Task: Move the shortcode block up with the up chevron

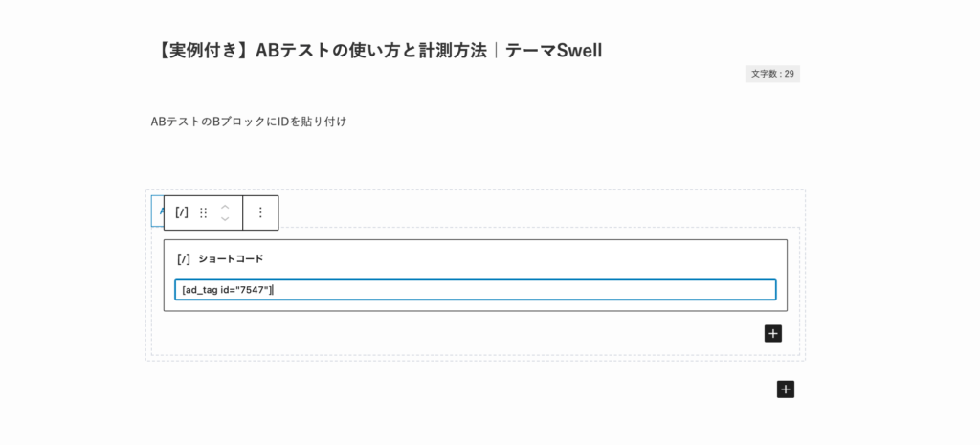Action: point(226,207)
